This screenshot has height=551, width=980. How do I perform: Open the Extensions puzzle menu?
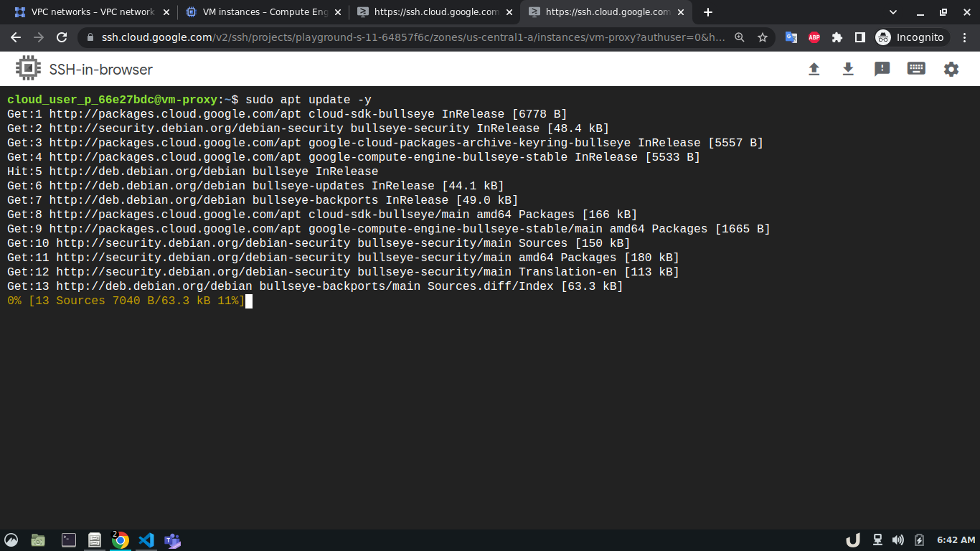coord(837,37)
